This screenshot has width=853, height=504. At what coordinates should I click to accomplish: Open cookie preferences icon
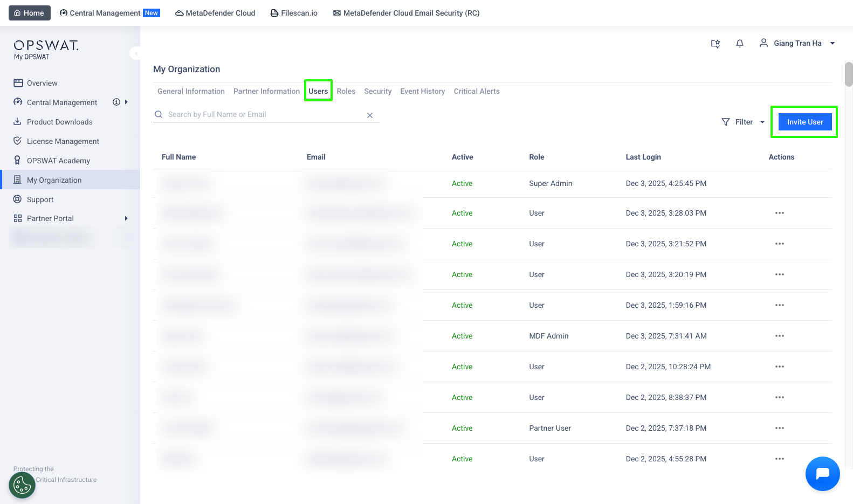tap(22, 485)
